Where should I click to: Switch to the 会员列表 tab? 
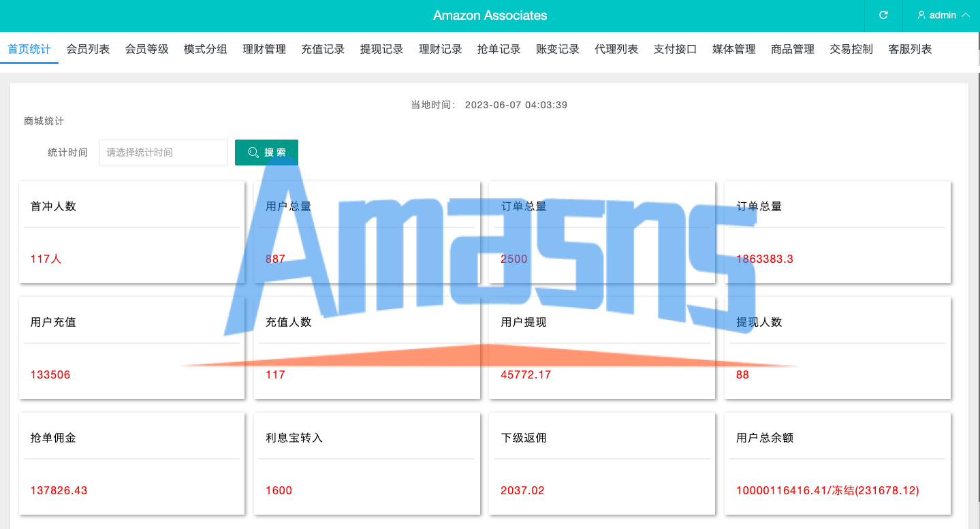88,49
